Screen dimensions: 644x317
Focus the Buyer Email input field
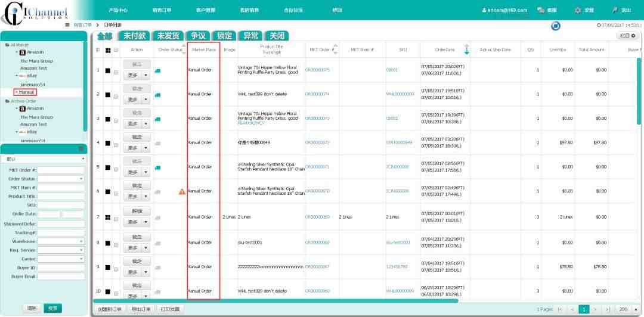click(x=61, y=276)
